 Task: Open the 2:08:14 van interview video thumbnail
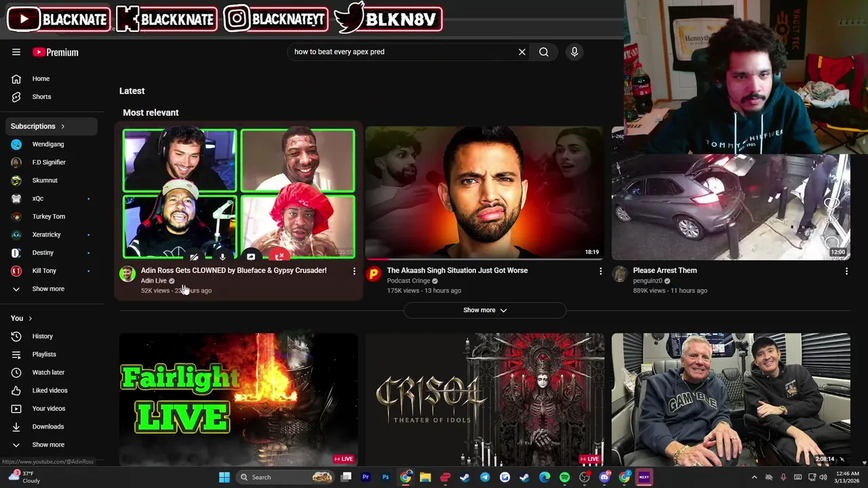pyautogui.click(x=731, y=399)
